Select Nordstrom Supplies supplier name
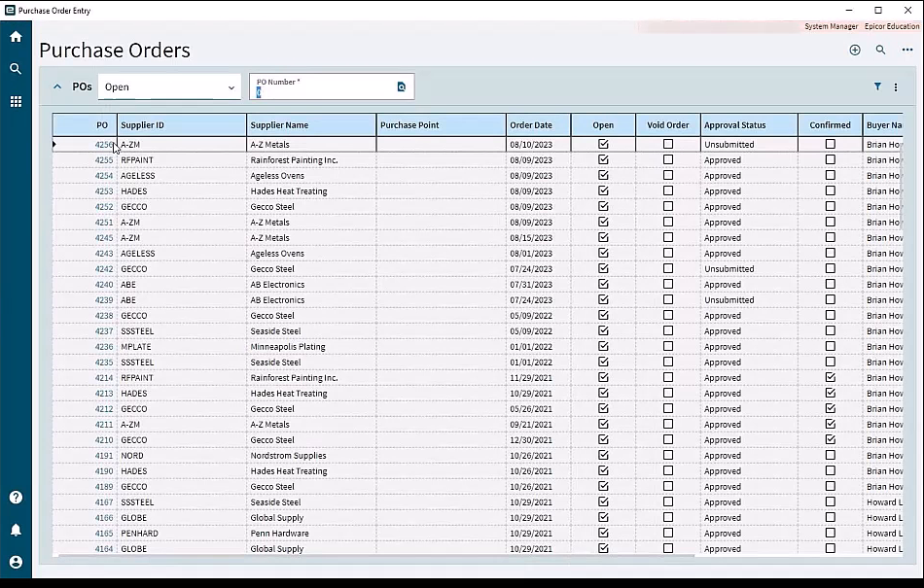The height and width of the screenshot is (588, 924). [x=288, y=456]
